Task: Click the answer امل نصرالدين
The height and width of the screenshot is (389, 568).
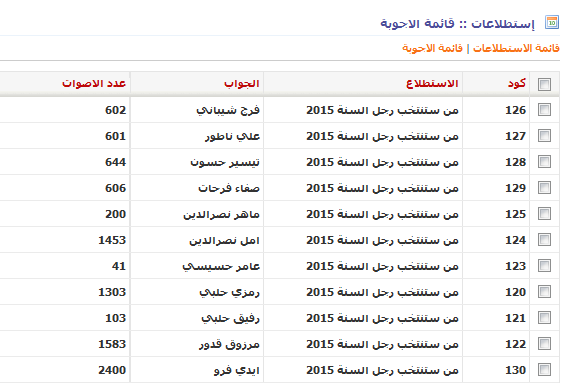Action: (x=225, y=240)
